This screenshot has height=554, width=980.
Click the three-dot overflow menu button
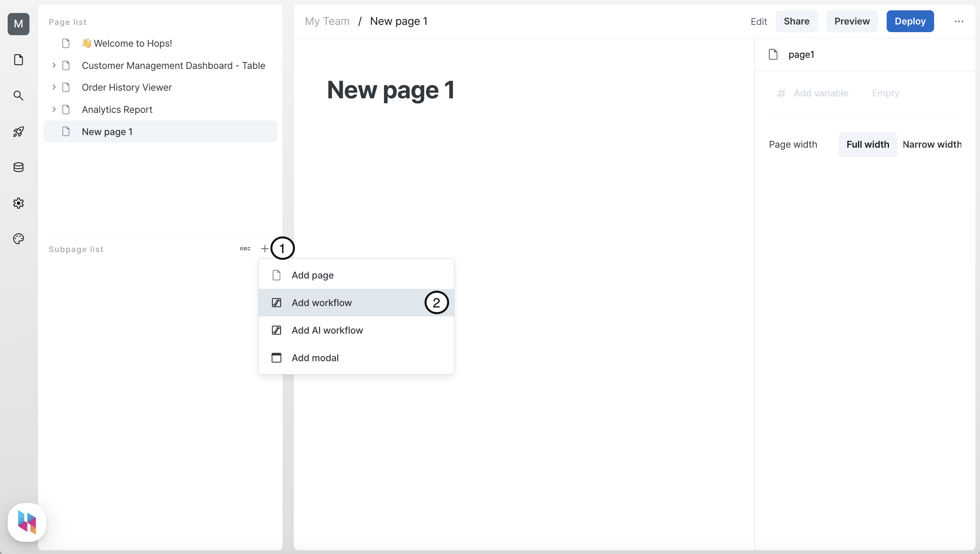tap(959, 21)
